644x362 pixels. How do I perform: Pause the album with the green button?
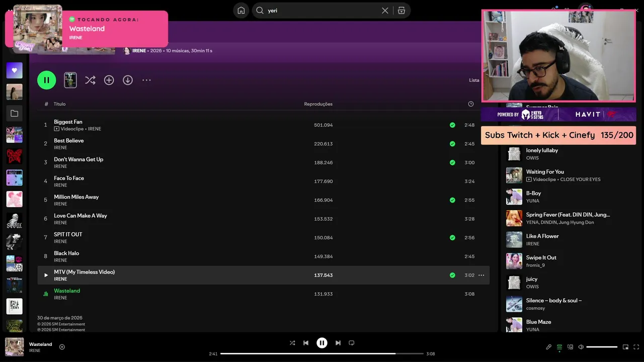(46, 80)
